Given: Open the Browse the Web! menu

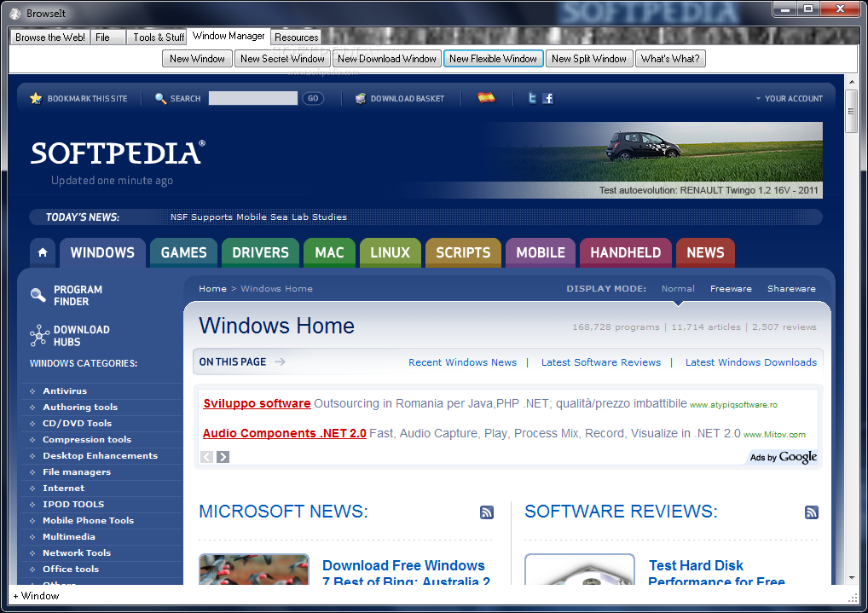Looking at the screenshot, I should click(49, 38).
